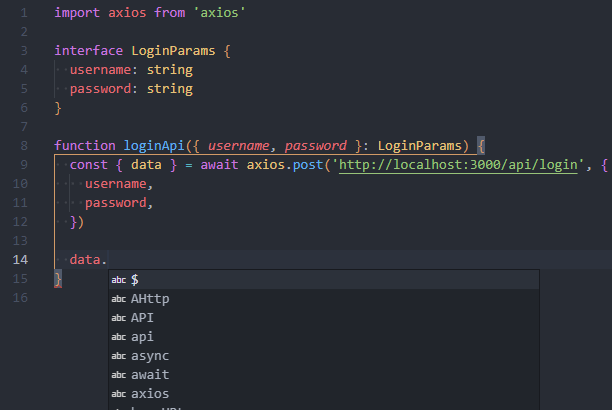The height and width of the screenshot is (410, 612).
Task: Click 'LoginParams' in the interface declaration
Action: [173, 51]
